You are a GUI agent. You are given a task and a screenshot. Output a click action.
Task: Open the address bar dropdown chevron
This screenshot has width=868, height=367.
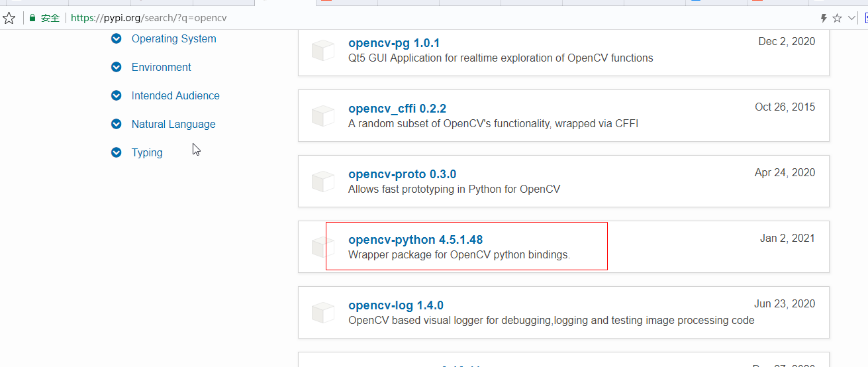(x=851, y=18)
